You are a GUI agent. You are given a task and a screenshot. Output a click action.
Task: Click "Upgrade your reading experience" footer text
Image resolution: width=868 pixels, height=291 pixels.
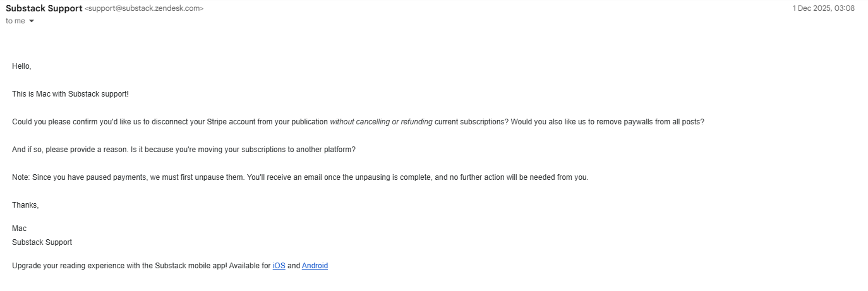[x=69, y=266]
